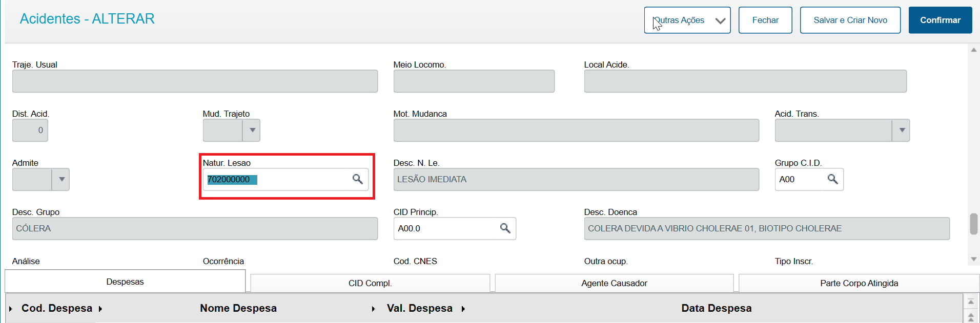Open lookup for CID Princip. field
This screenshot has height=323, width=980.
point(505,228)
